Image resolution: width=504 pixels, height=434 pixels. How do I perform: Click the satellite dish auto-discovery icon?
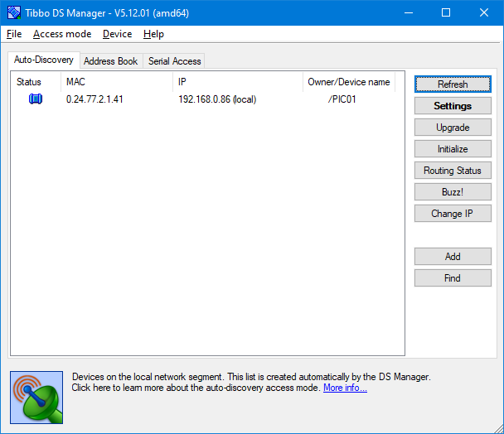(x=36, y=398)
